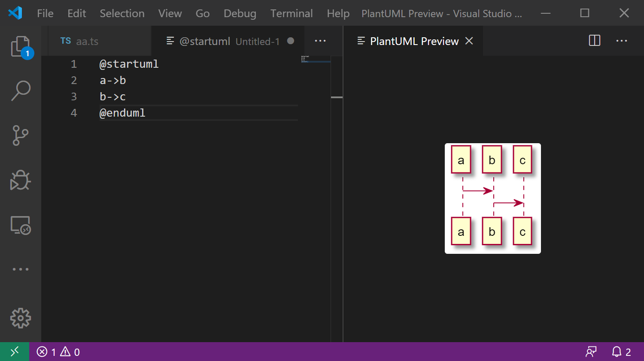
Task: Show the notifications bell
Action: (x=617, y=352)
